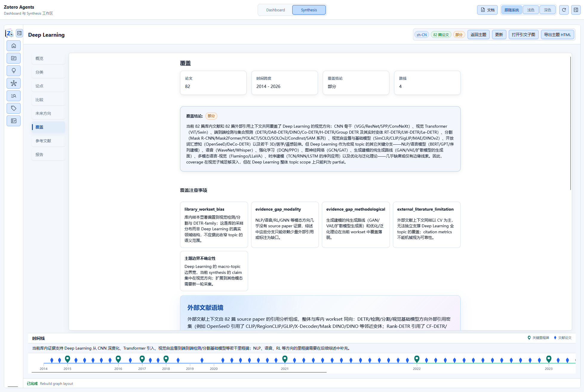Screen dimensions: 584x392
Task: Click the 2016 key milestone marker
Action: (x=118, y=359)
